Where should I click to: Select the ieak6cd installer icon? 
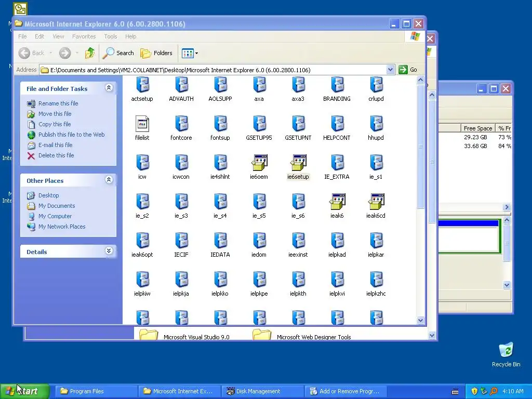[376, 202]
